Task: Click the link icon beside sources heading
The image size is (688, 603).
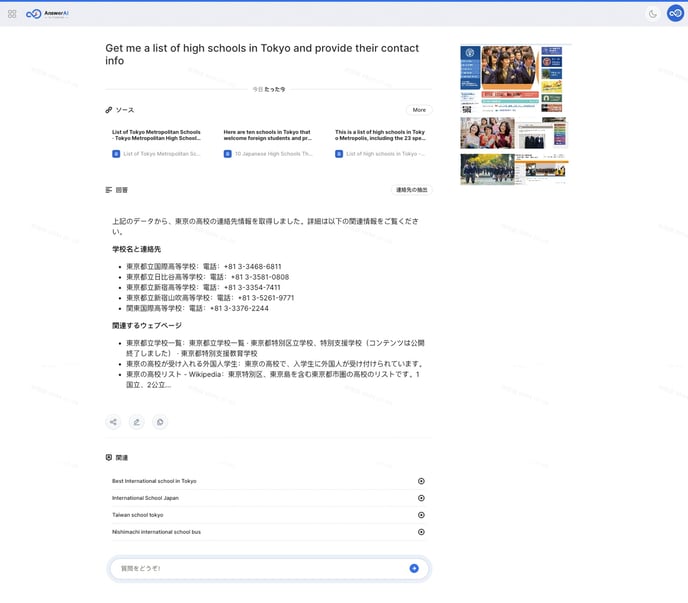Action: coord(108,110)
